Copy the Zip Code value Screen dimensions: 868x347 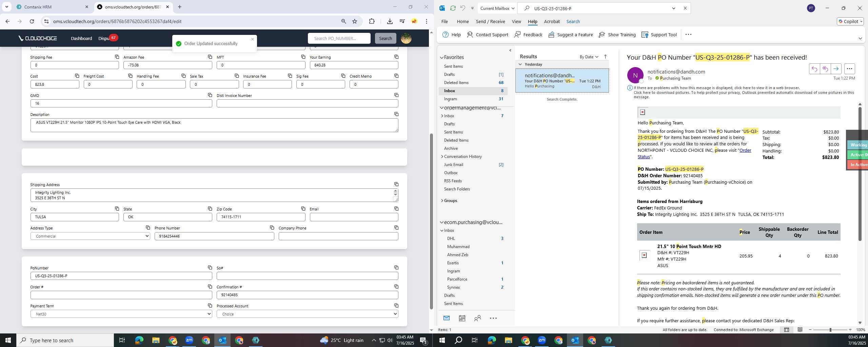[303, 209]
